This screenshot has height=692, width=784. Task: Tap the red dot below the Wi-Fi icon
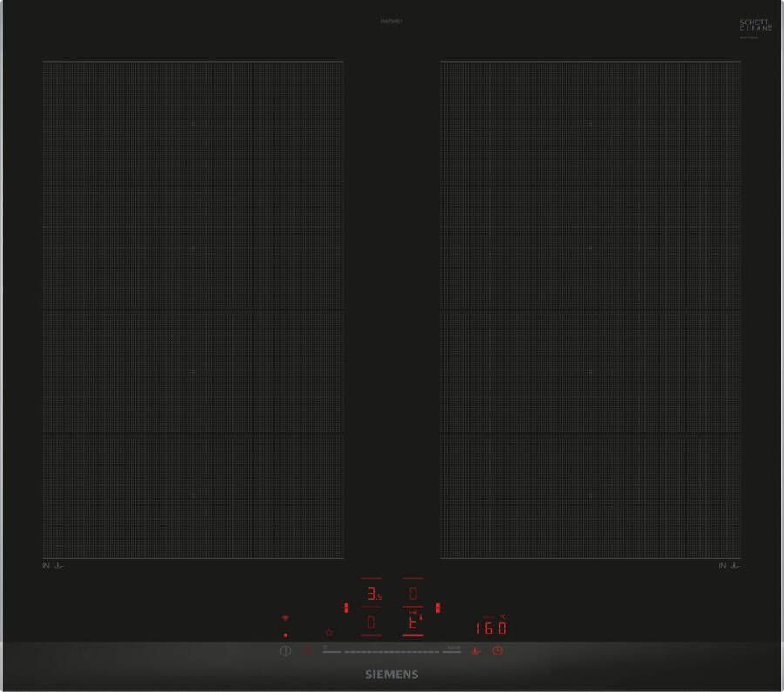tap(285, 635)
